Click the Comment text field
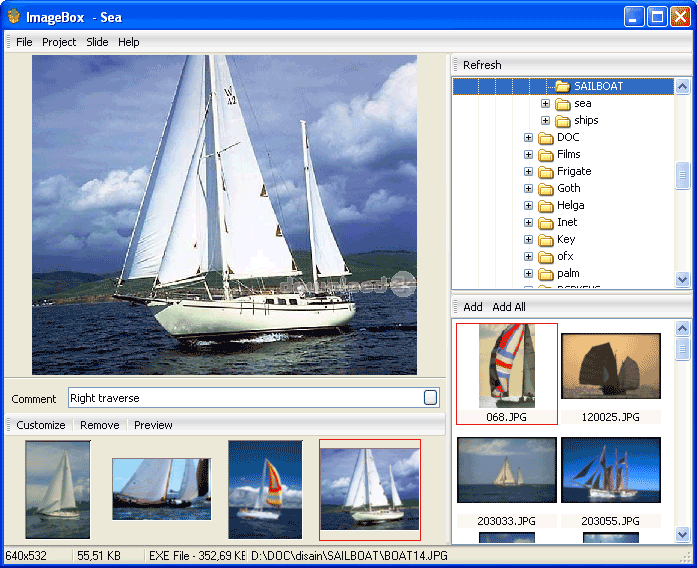Screen dimensions: 697x568 tap(253, 397)
